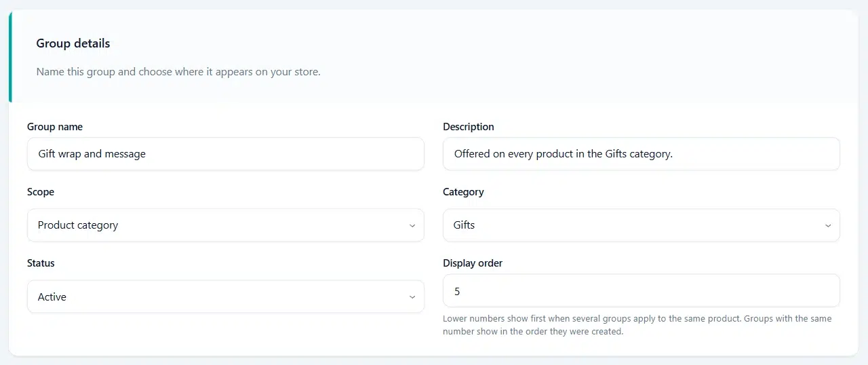Click the Description label
Image resolution: width=868 pixels, height=365 pixels.
(469, 127)
